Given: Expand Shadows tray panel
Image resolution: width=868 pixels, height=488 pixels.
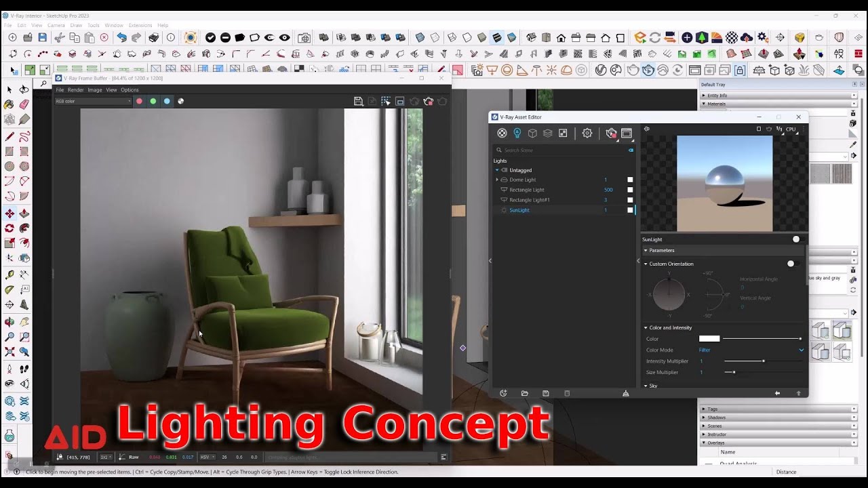Looking at the screenshot, I should point(778,418).
